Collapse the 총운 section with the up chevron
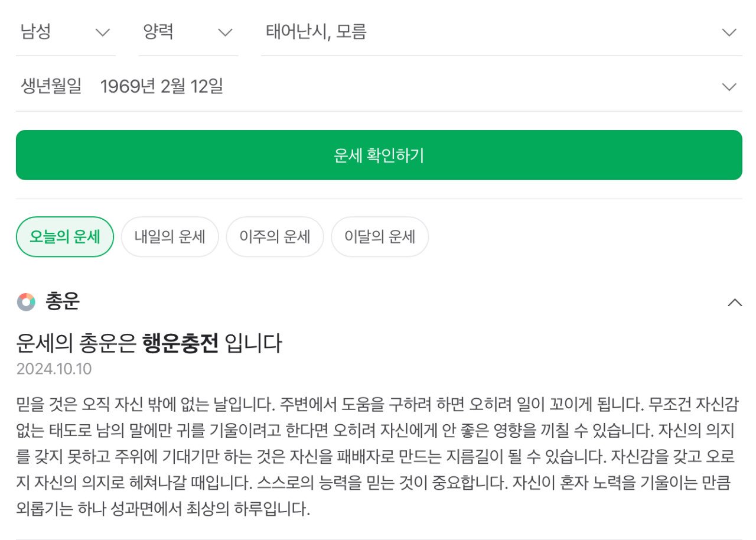This screenshot has height=540, width=756. tap(734, 302)
